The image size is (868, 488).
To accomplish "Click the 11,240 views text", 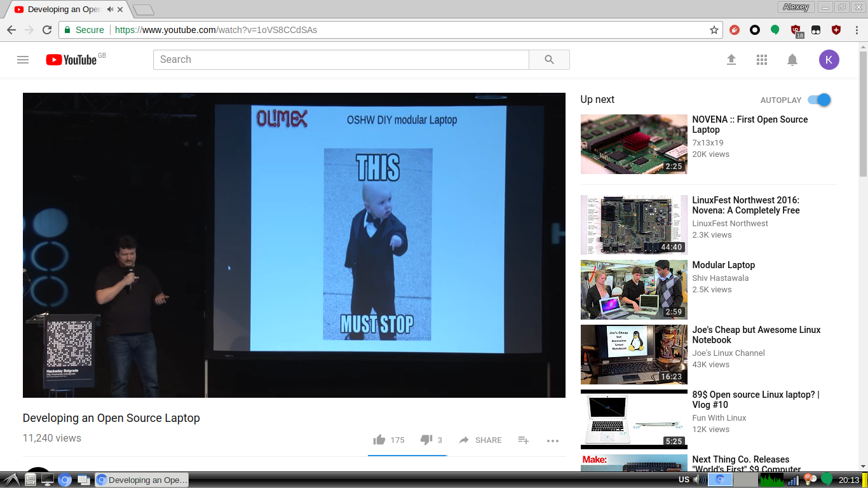I will coord(52,438).
